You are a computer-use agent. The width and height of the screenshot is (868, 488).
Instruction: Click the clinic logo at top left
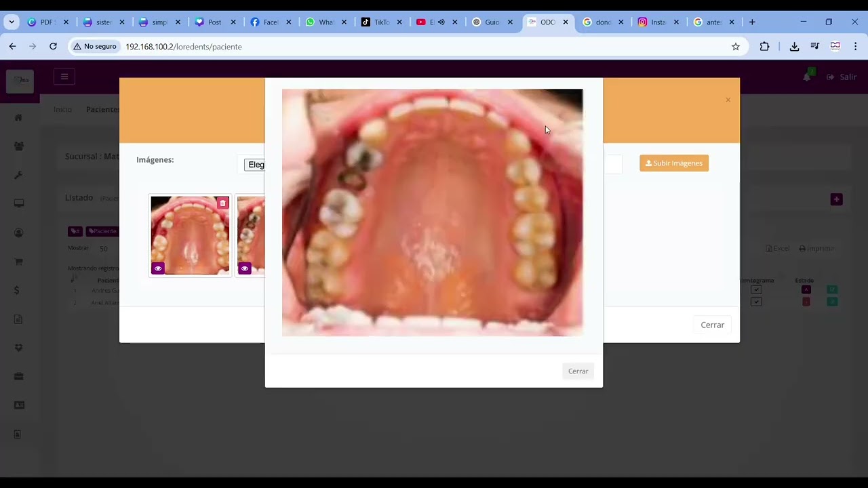tap(20, 81)
